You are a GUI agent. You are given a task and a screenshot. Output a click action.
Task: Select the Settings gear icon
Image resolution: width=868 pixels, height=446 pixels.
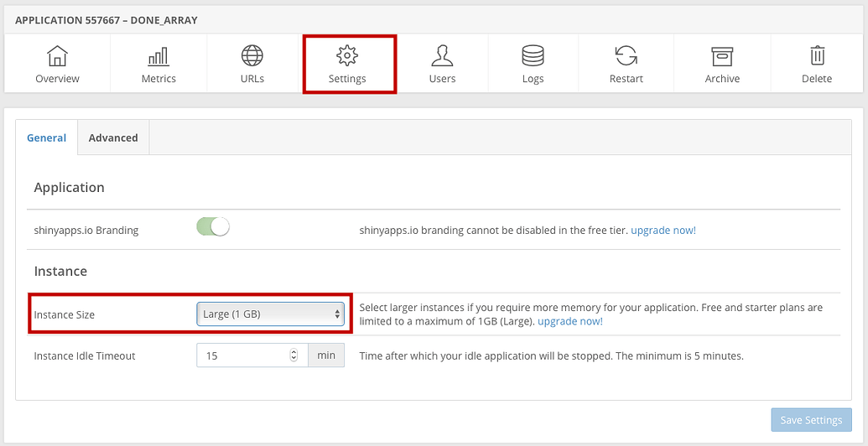pos(348,56)
